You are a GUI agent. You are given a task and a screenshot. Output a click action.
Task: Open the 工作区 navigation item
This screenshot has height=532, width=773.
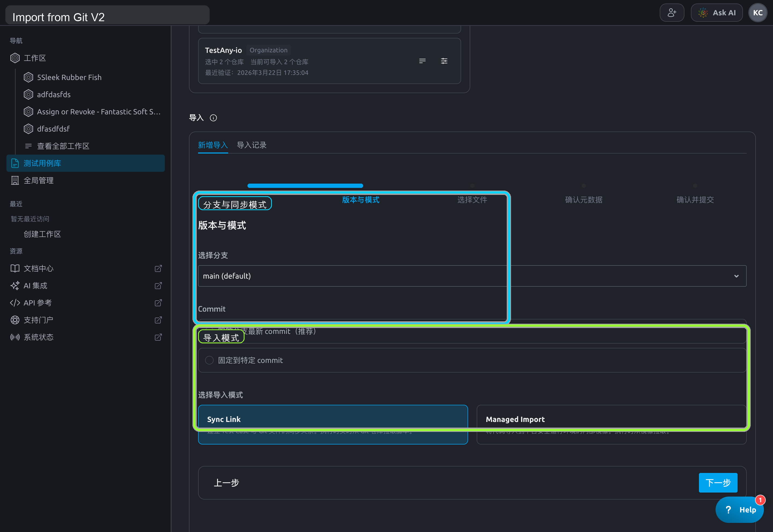[x=86, y=58]
